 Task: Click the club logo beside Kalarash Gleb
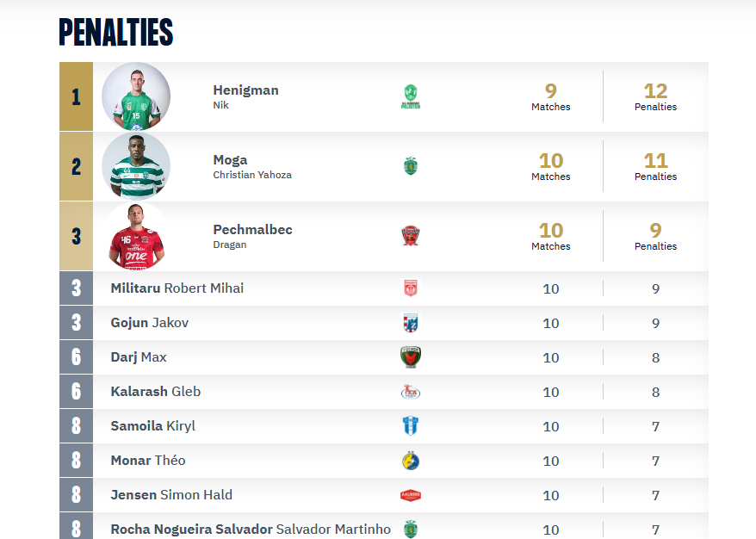pos(411,392)
